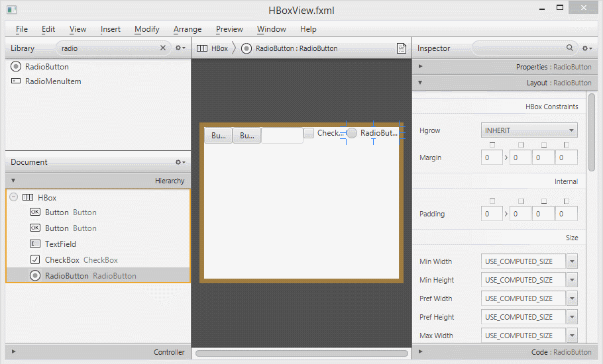This screenshot has height=364, width=603.
Task: Expand the Code : RadioButton section
Action: pyautogui.click(x=420, y=351)
